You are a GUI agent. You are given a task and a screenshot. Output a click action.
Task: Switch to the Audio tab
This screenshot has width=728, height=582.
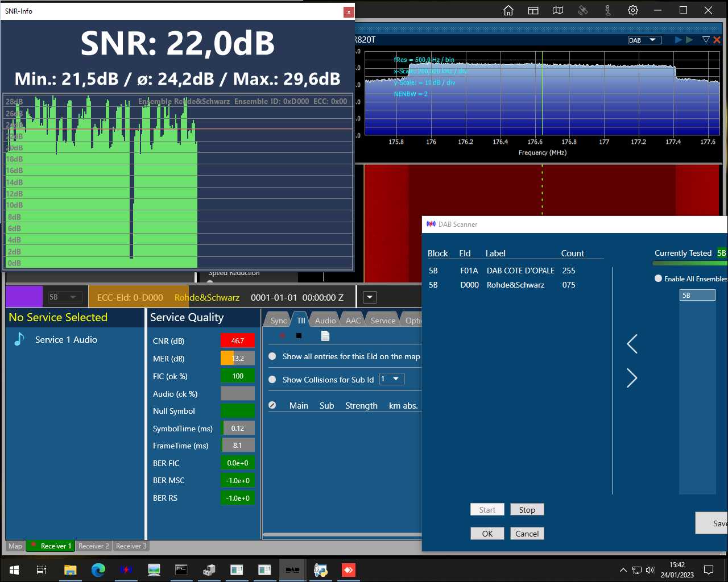[x=325, y=321]
